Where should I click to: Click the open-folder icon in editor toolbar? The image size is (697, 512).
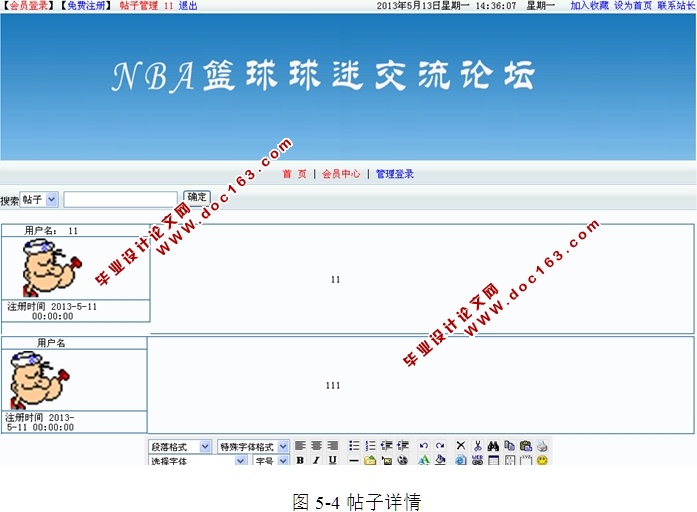(370, 460)
